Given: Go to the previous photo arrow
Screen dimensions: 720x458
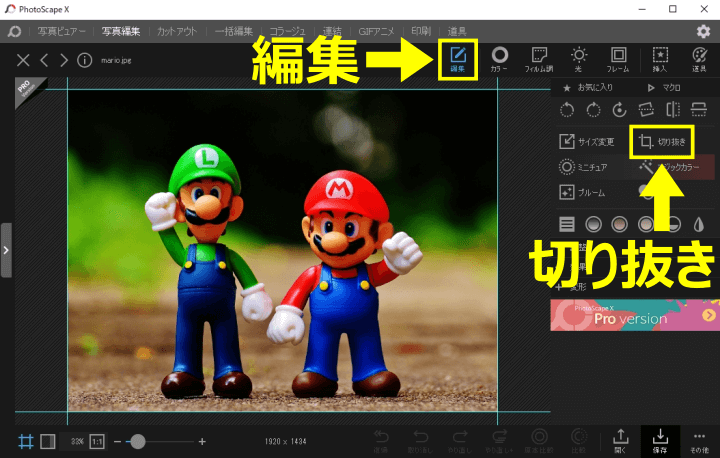Looking at the screenshot, I should tap(44, 60).
